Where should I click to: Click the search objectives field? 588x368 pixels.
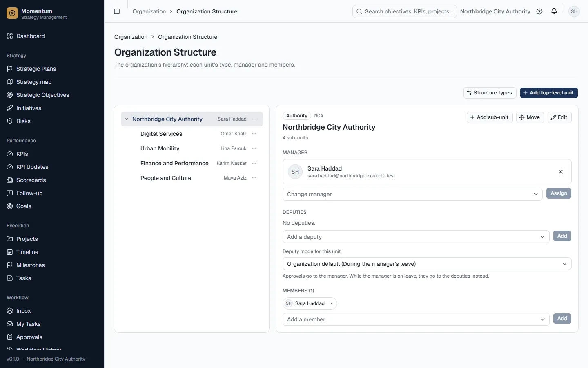[404, 11]
